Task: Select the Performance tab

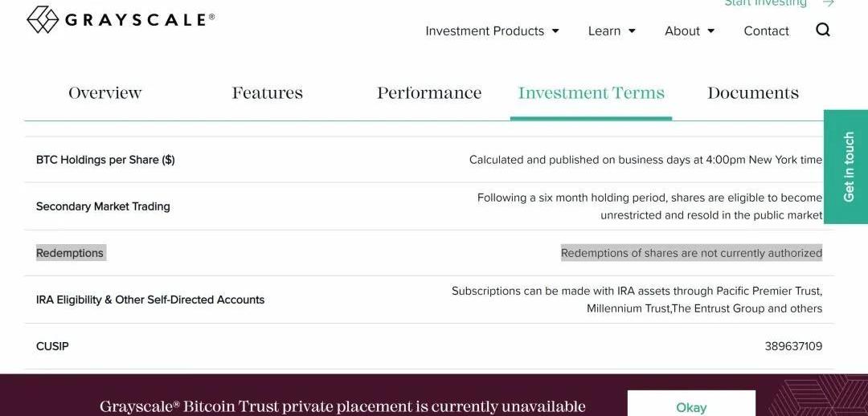Action: pos(429,93)
